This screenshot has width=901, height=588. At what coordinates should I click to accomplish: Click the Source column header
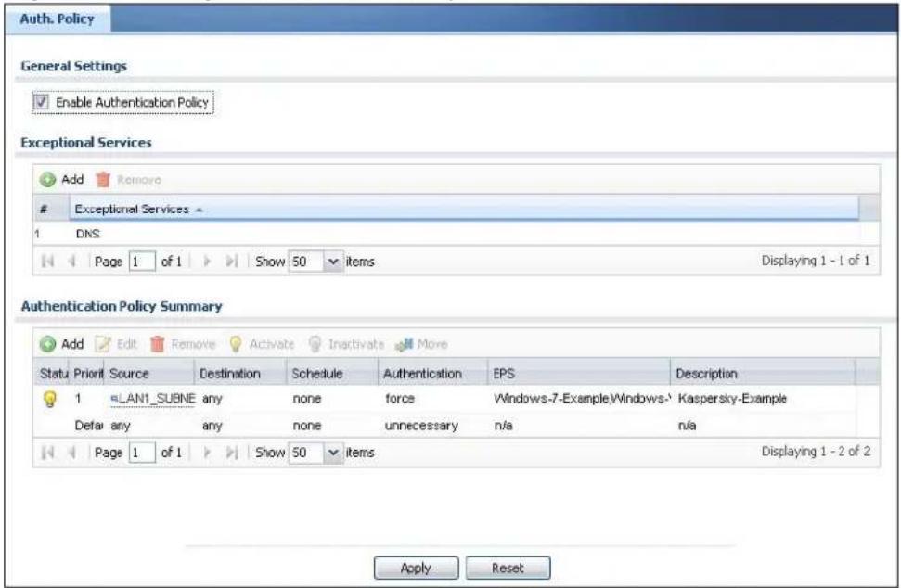(x=150, y=373)
